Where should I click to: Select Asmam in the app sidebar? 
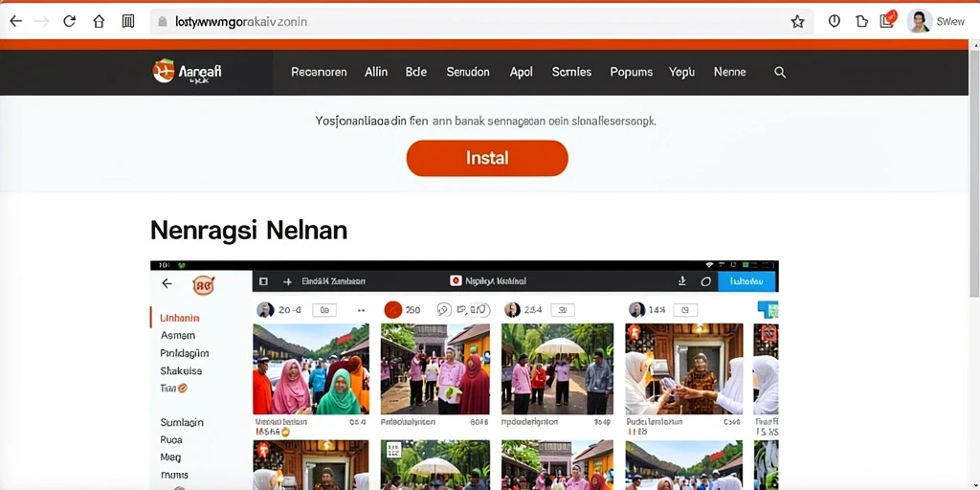click(177, 335)
